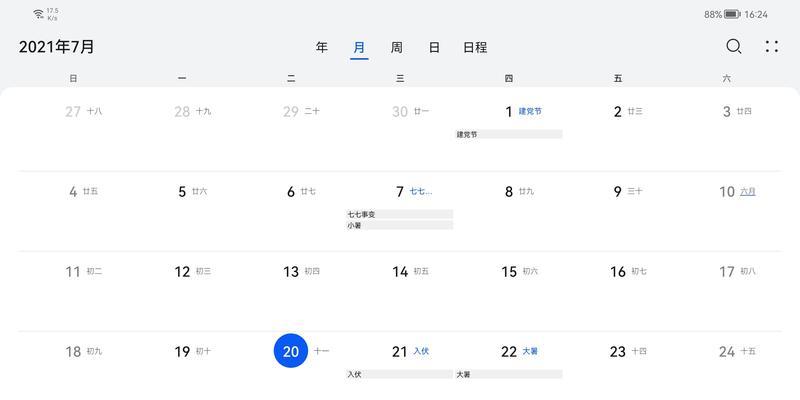
Task: Switch to the 年 (year) view tab
Action: click(321, 47)
